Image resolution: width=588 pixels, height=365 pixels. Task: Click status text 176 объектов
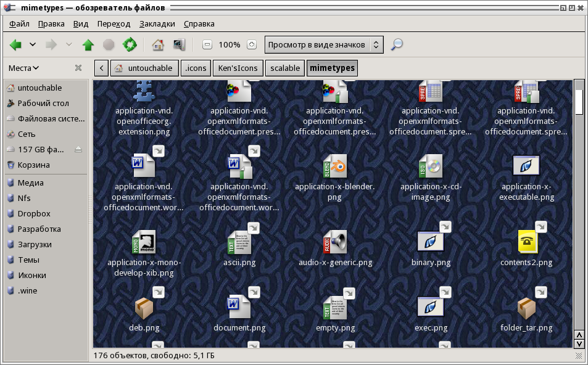(121, 356)
